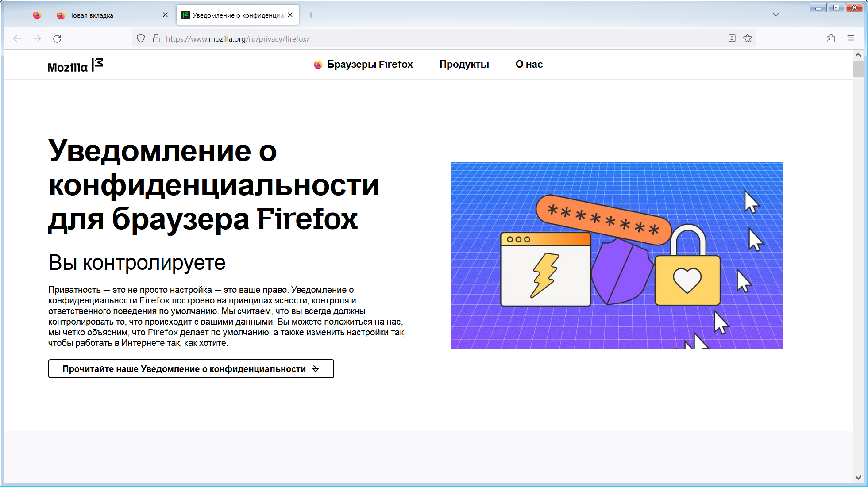Viewport: 868px width, 487px height.
Task: Open the Продукты navigation menu
Action: (464, 65)
